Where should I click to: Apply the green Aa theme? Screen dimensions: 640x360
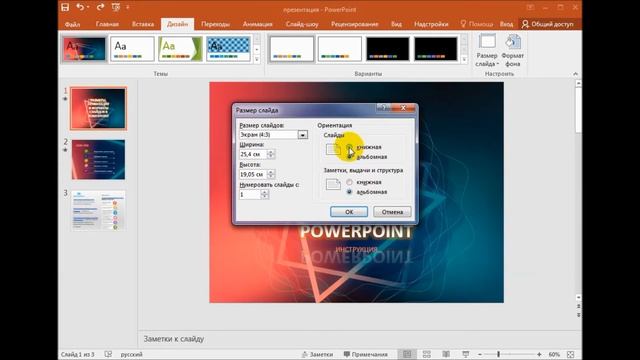[x=180, y=49]
